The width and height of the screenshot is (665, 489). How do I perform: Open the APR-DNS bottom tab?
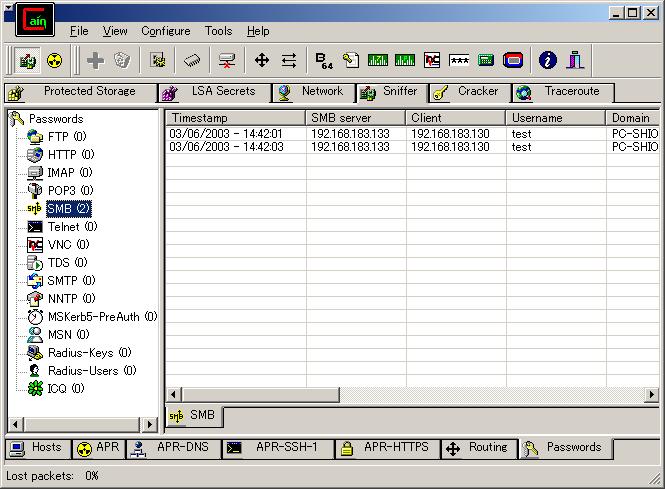click(174, 449)
